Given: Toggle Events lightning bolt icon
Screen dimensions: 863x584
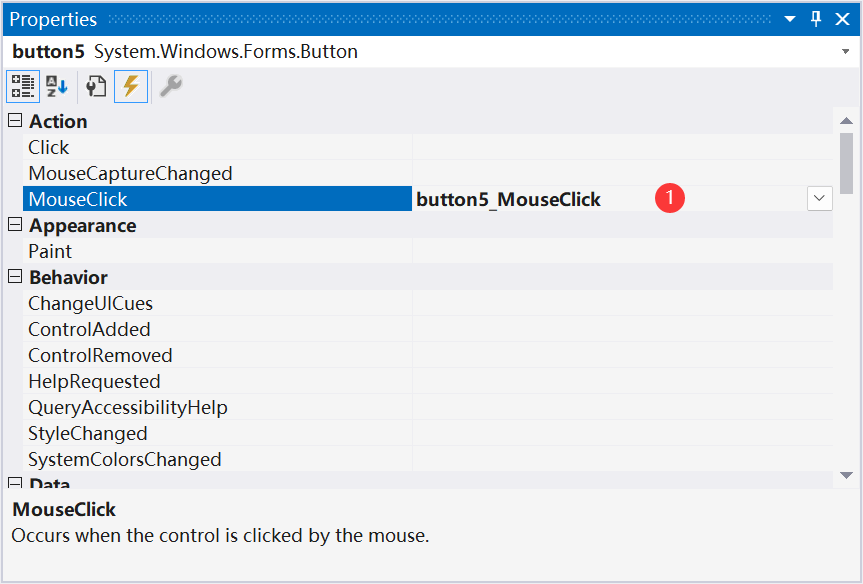Looking at the screenshot, I should click(131, 86).
